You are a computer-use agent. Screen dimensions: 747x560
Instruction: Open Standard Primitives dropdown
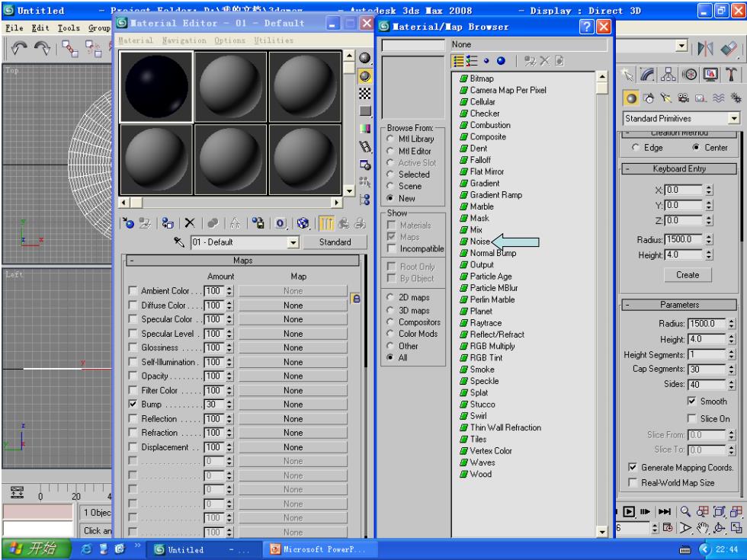(x=733, y=117)
